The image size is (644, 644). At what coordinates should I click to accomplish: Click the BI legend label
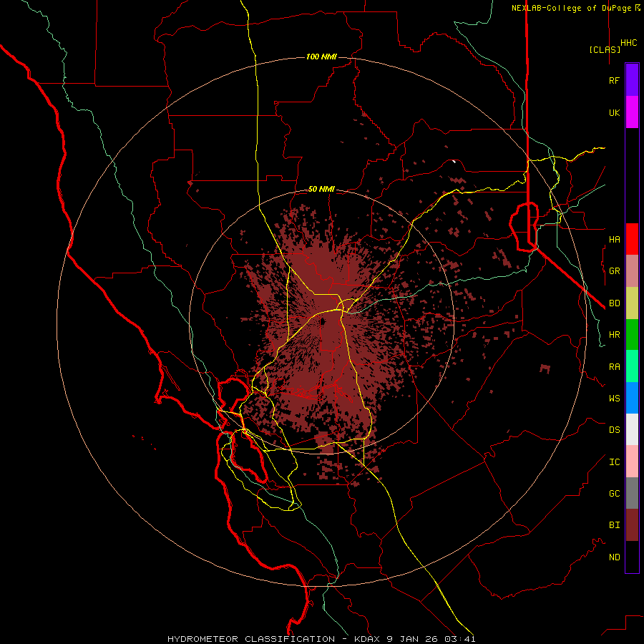(614, 525)
